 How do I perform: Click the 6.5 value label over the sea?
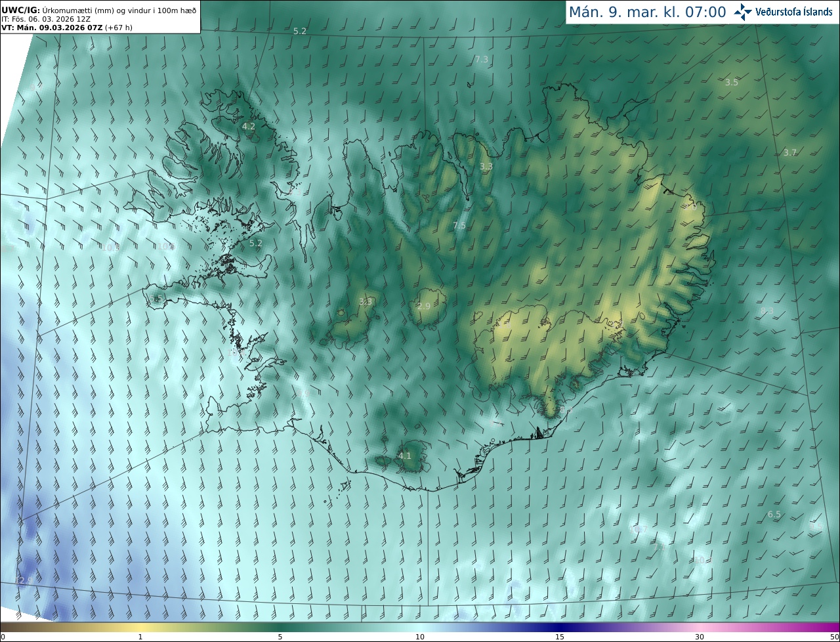[774, 515]
